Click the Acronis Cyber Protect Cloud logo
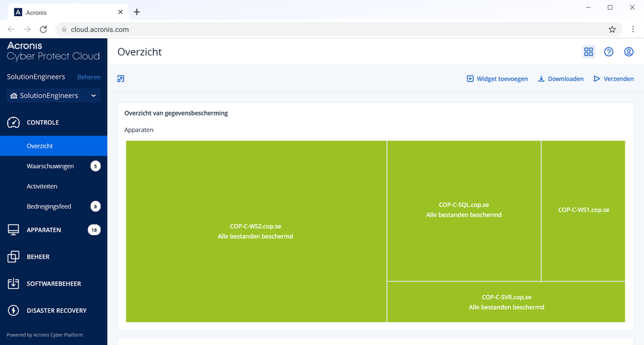The width and height of the screenshot is (644, 345). (x=53, y=51)
